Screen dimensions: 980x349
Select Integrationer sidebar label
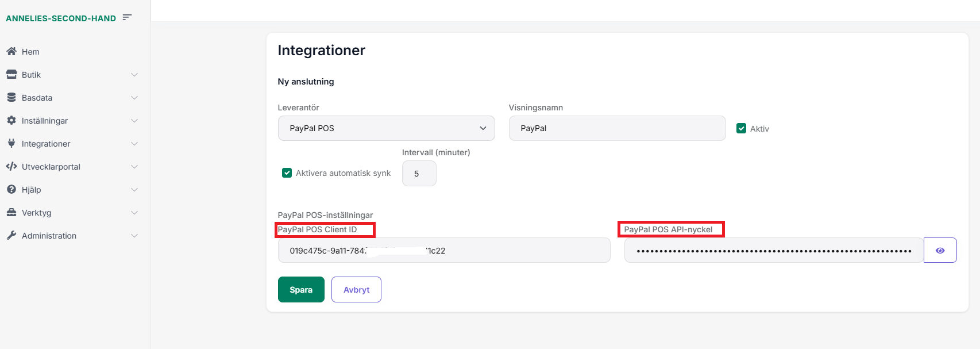tap(46, 144)
